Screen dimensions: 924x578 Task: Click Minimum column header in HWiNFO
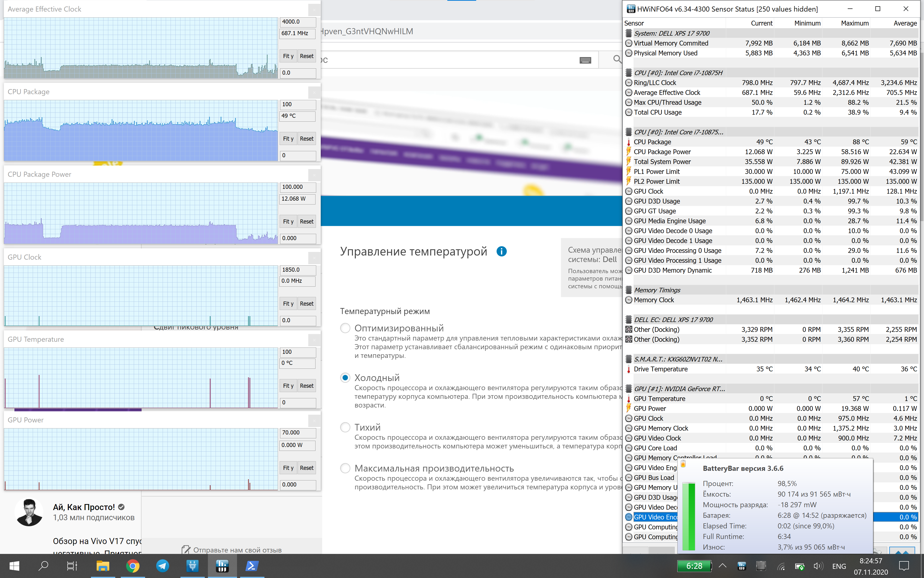[x=807, y=23]
